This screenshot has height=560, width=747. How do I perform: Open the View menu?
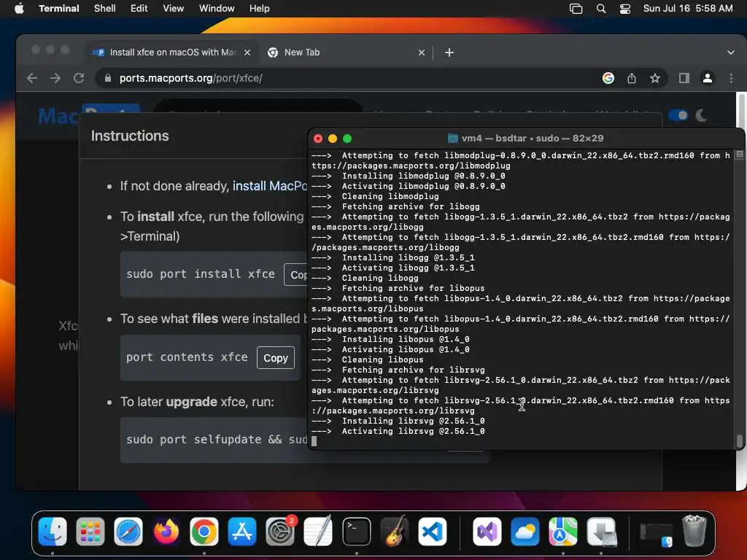[173, 8]
